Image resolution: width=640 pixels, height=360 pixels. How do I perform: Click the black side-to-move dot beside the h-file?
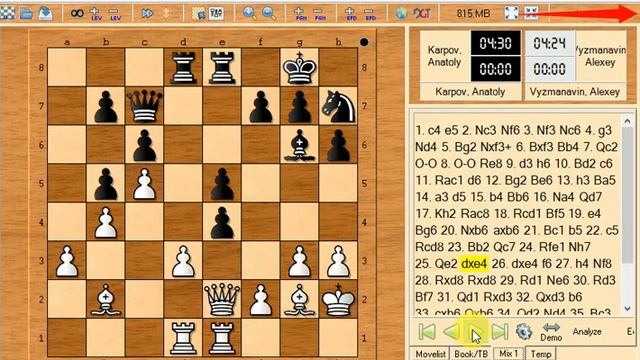pos(364,42)
